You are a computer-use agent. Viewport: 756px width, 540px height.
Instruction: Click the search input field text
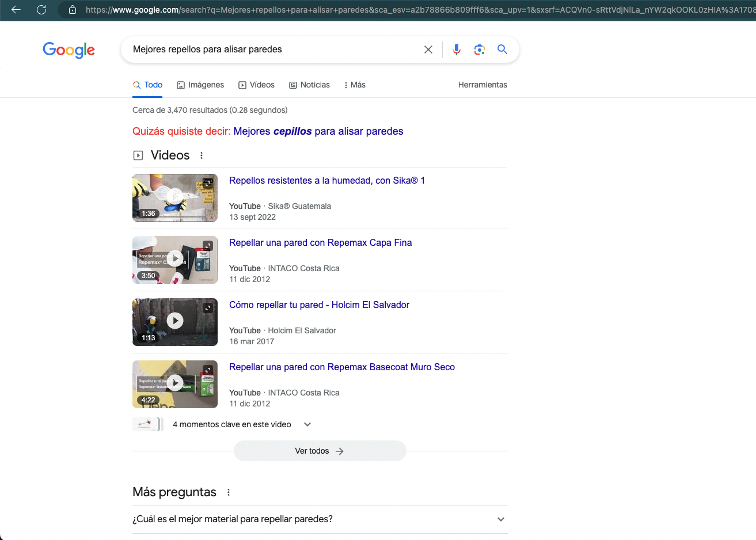[207, 50]
